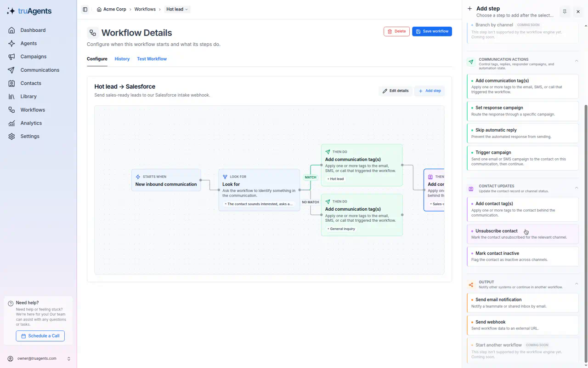The height and width of the screenshot is (368, 588).
Task: Open Workflows breadcrumb link
Action: [145, 9]
